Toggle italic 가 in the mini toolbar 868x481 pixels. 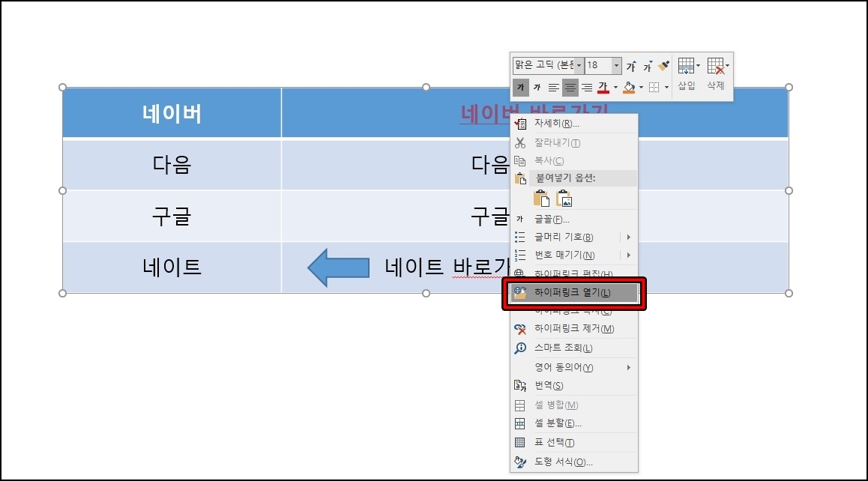[537, 87]
